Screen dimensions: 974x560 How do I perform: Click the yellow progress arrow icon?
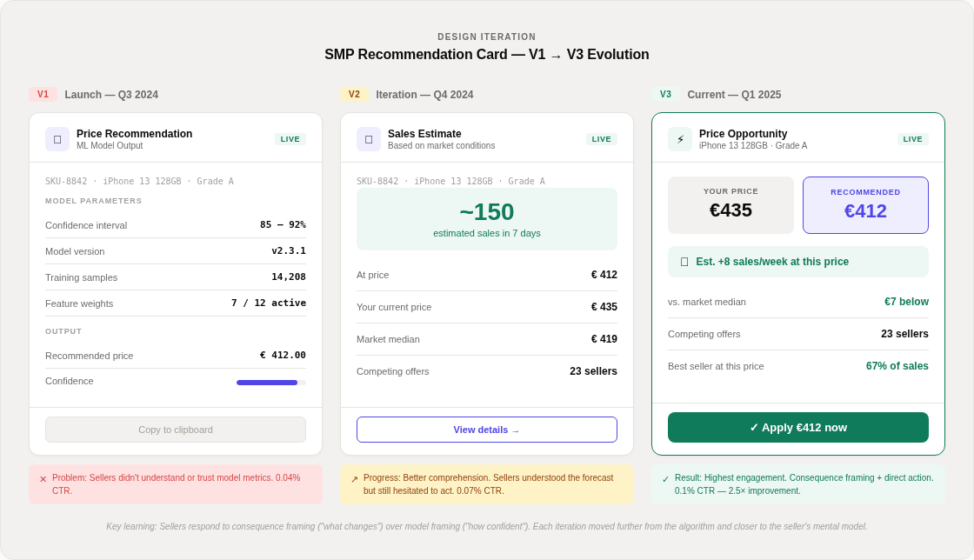[356, 477]
